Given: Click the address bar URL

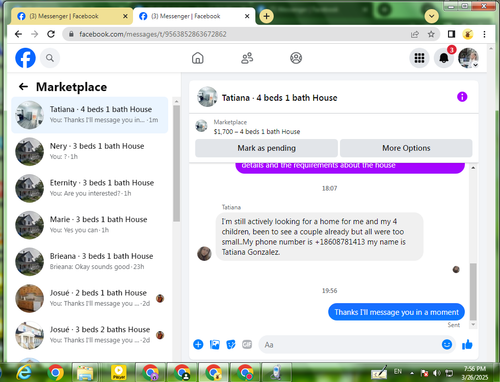Looking at the screenshot, I should 153,34.
